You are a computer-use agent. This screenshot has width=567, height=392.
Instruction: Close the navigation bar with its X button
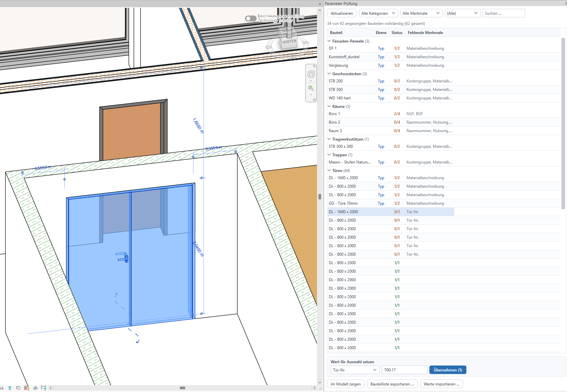tap(314, 66)
